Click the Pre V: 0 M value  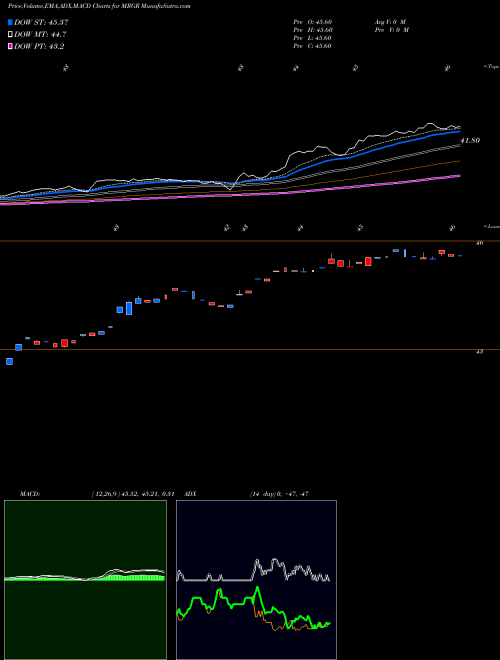pyautogui.click(x=391, y=30)
